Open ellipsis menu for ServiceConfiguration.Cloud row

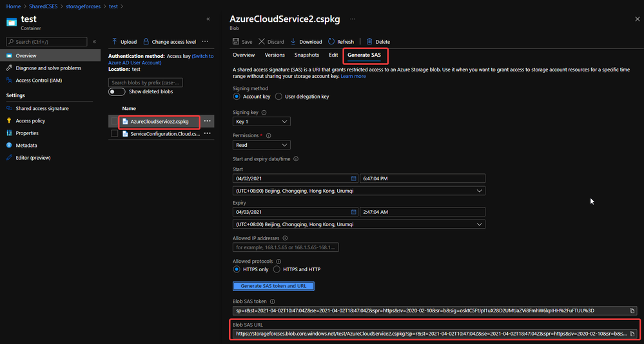(x=208, y=133)
